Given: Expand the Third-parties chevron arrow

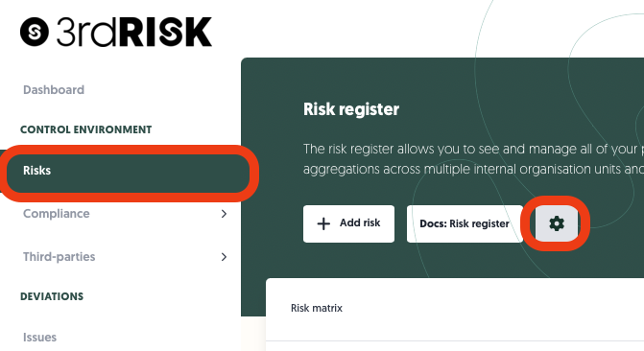Looking at the screenshot, I should 224,257.
